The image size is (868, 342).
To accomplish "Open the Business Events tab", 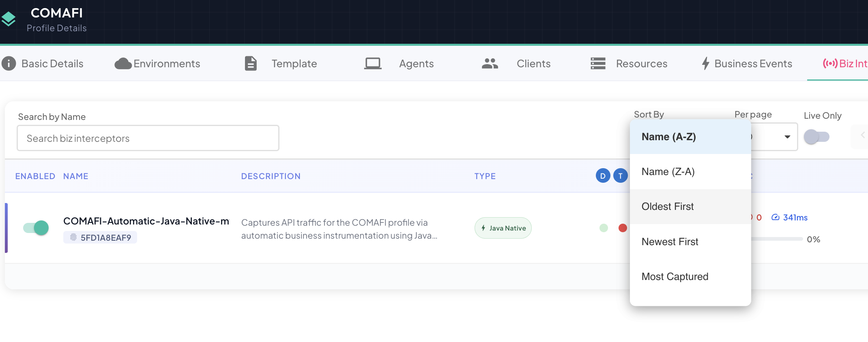I will tap(747, 64).
